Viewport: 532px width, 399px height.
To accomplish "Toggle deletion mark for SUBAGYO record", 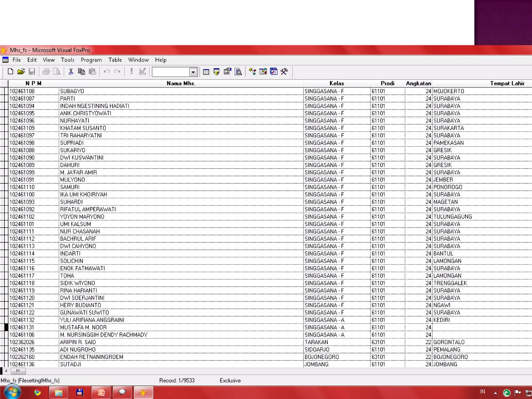I will click(6, 91).
